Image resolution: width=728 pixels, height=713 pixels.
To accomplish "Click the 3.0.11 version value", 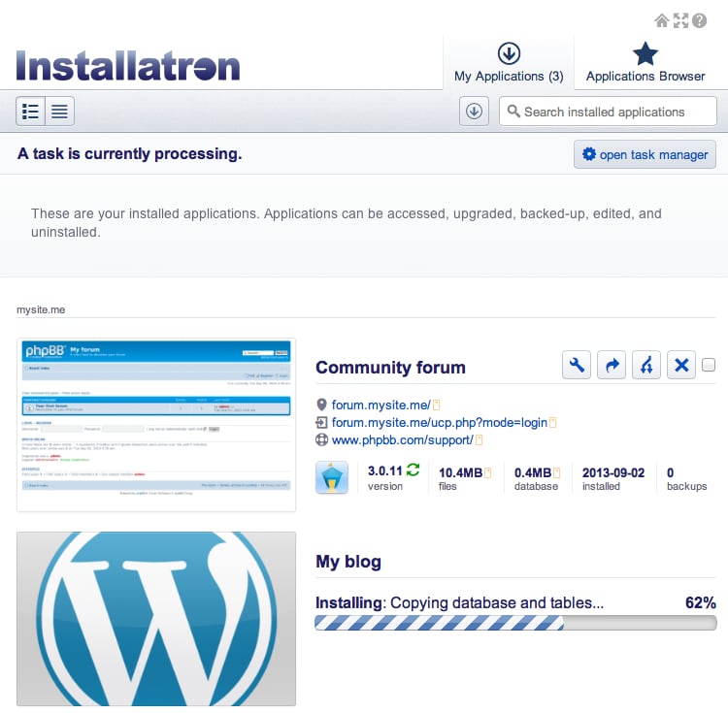I will 385,471.
